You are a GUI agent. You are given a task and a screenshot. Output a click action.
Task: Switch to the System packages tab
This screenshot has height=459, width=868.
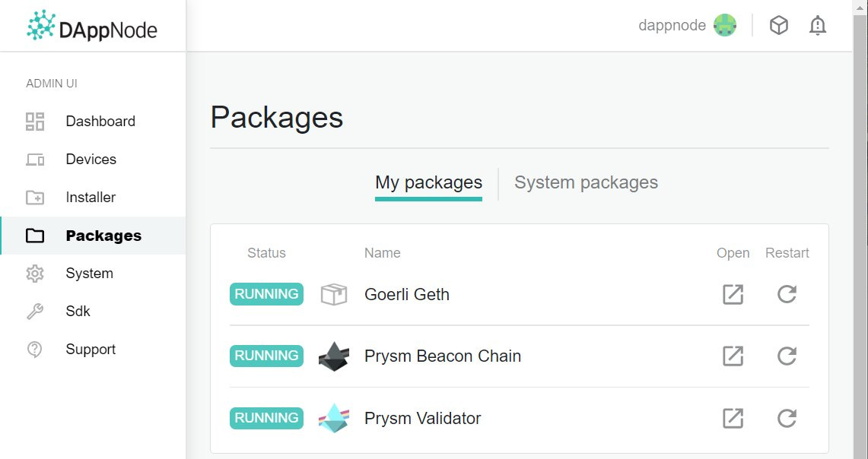pos(587,182)
